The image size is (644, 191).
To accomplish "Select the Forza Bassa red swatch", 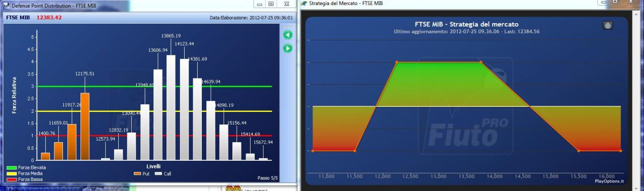I will coord(12,179).
